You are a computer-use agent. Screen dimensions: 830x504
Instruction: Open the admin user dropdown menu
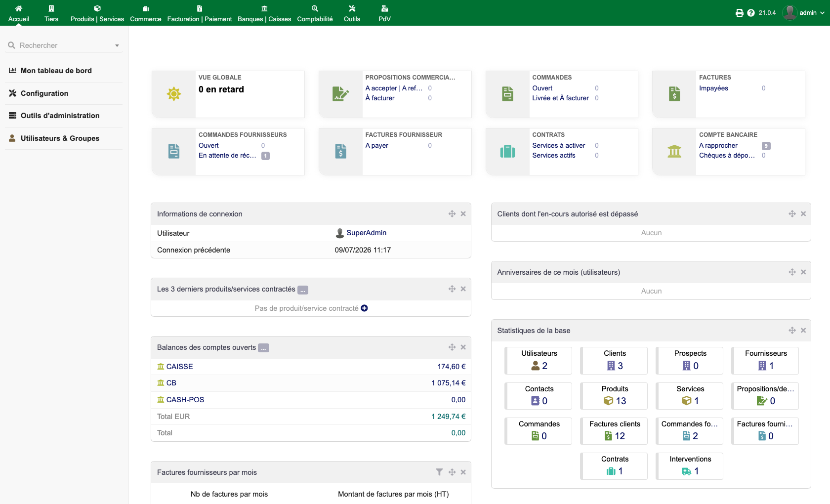pyautogui.click(x=803, y=13)
